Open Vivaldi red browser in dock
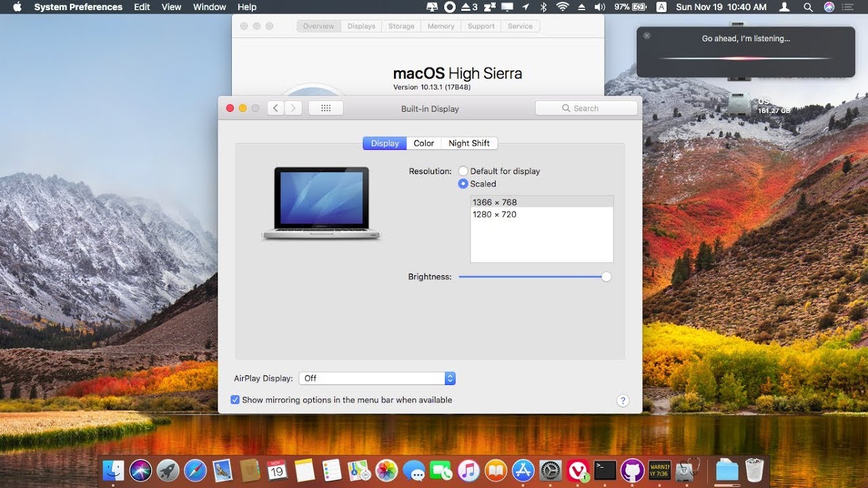 tap(578, 470)
